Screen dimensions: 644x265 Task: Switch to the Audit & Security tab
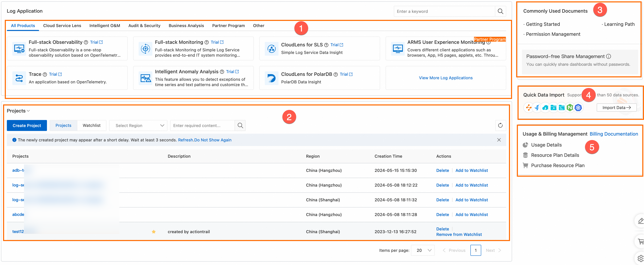tap(144, 26)
